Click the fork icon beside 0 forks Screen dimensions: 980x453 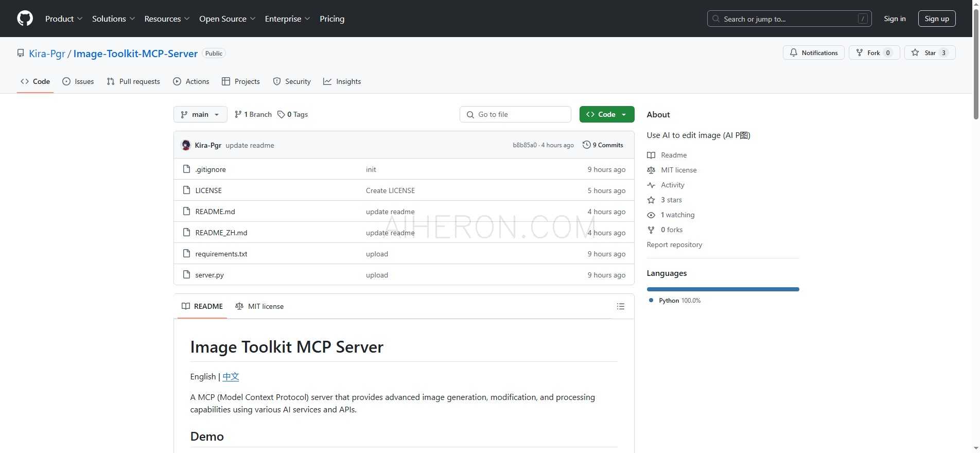(651, 230)
